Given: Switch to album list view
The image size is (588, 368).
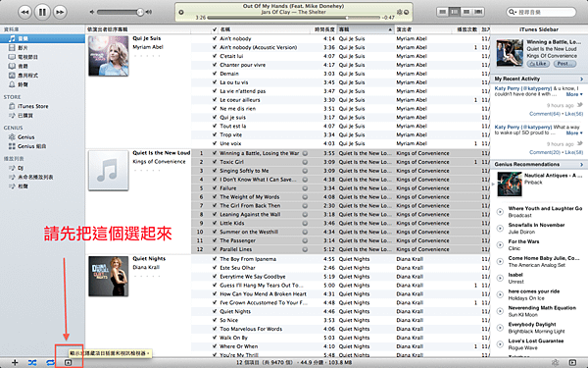Looking at the screenshot, I should 455,12.
